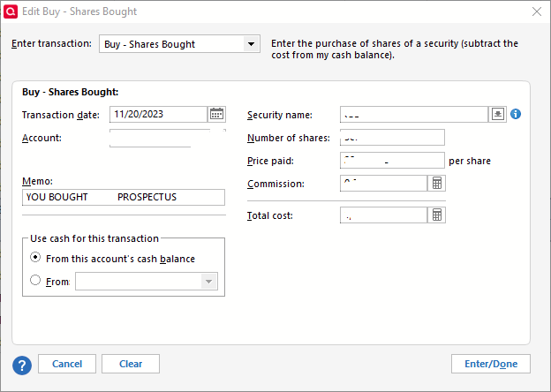Select the From other account radio option
551x392 pixels.
pyautogui.click(x=35, y=281)
